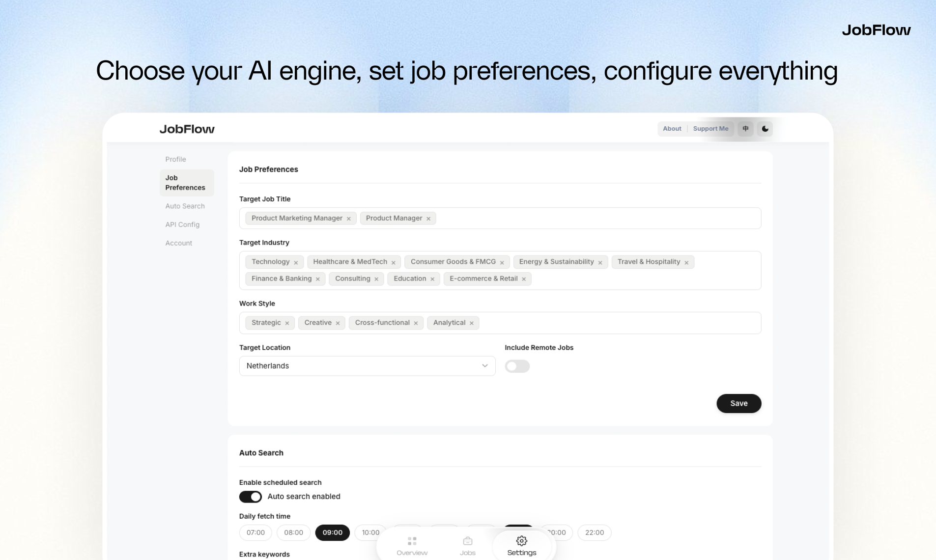The width and height of the screenshot is (936, 560).
Task: Remove the Creative work style tag
Action: click(x=337, y=323)
